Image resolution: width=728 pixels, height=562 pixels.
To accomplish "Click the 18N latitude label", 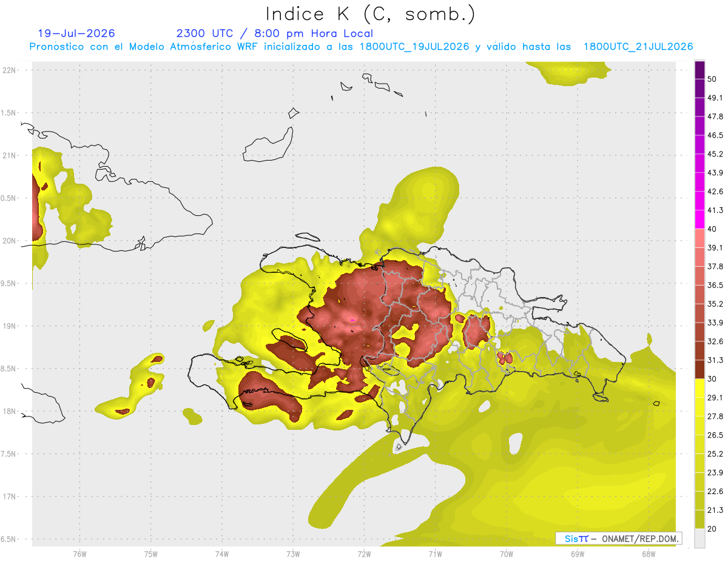I will coord(10,412).
